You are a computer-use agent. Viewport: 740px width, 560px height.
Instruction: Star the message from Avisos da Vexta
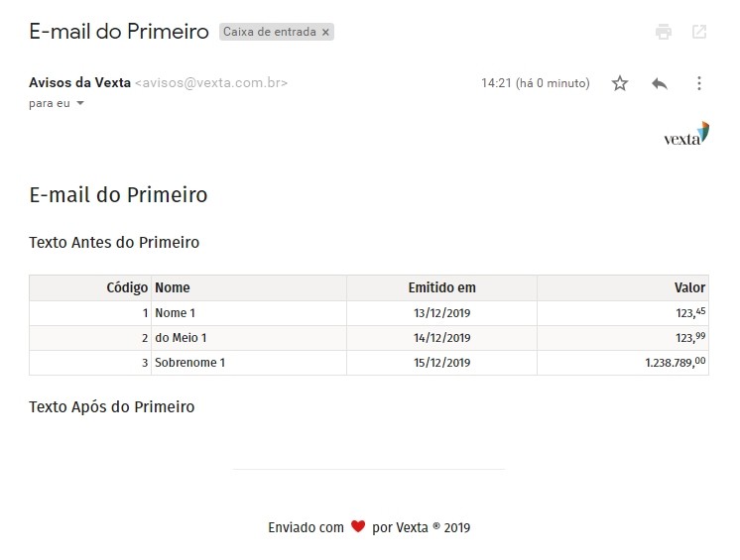[x=620, y=83]
